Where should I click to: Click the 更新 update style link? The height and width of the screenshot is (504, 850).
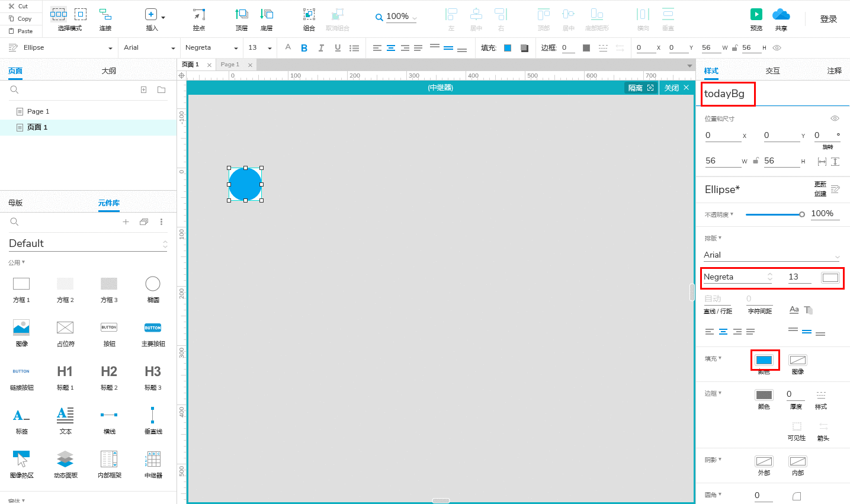[820, 184]
